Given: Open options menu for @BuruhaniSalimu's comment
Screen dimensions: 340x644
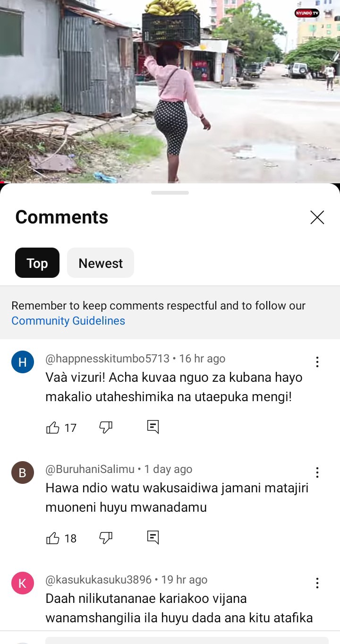Looking at the screenshot, I should [x=317, y=472].
